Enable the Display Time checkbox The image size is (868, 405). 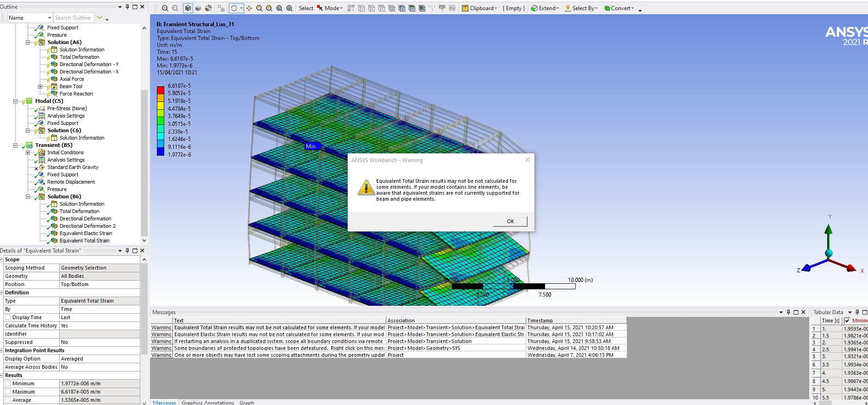pos(8,317)
